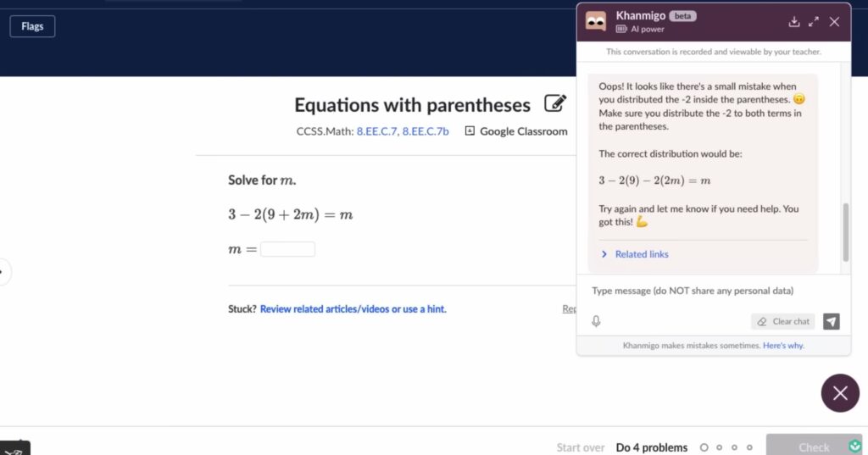Review related articles/videos or use a hint
The image size is (868, 455).
(x=353, y=309)
